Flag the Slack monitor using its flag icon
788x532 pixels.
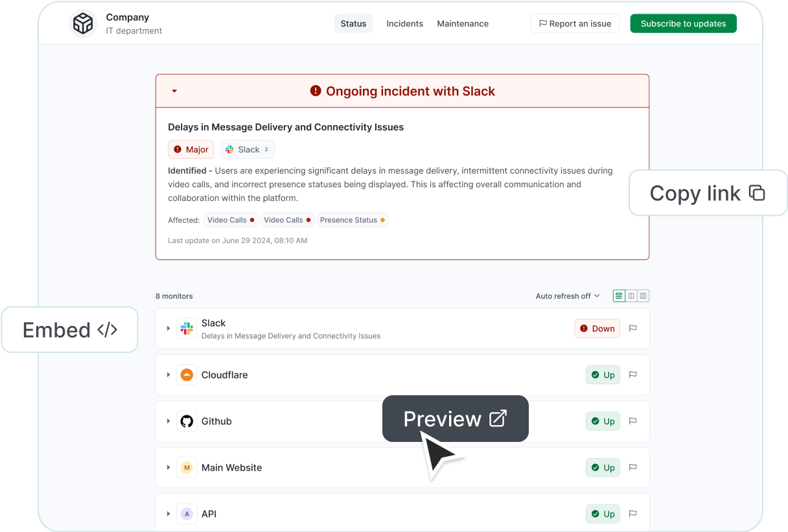click(x=632, y=329)
